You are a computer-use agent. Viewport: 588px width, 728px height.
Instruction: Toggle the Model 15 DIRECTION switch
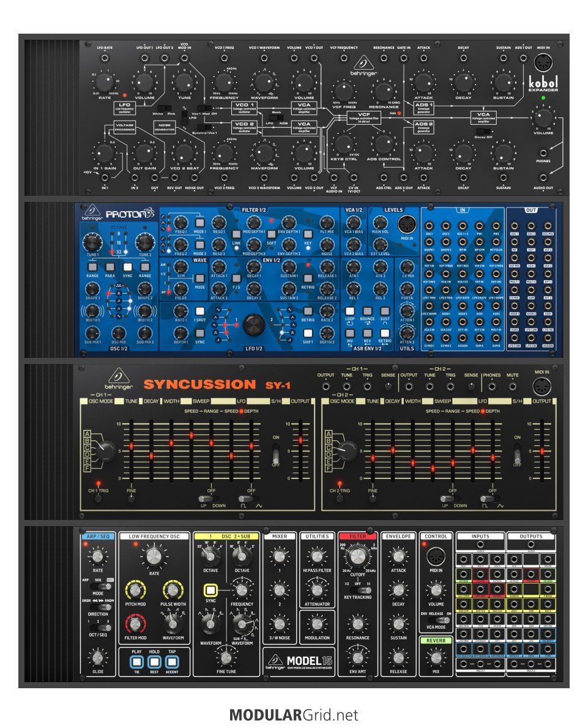point(101,607)
